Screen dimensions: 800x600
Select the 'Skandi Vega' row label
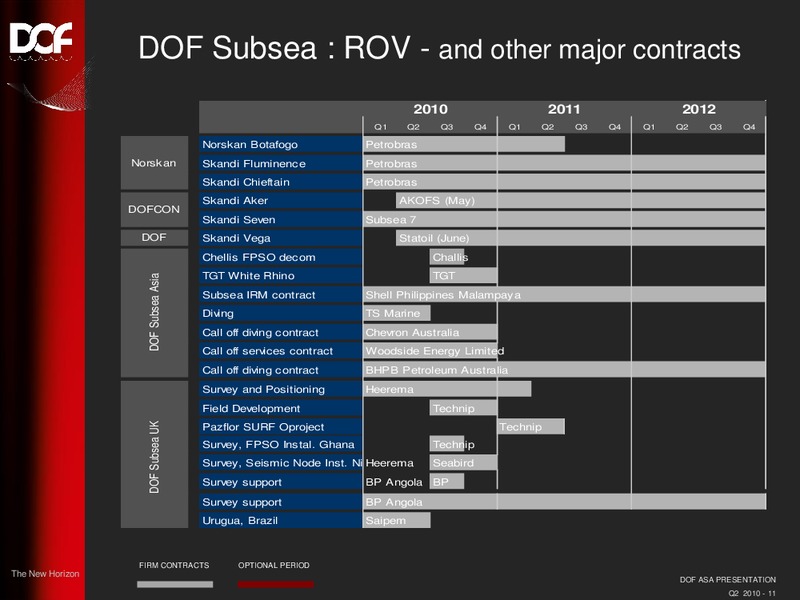pyautogui.click(x=280, y=238)
